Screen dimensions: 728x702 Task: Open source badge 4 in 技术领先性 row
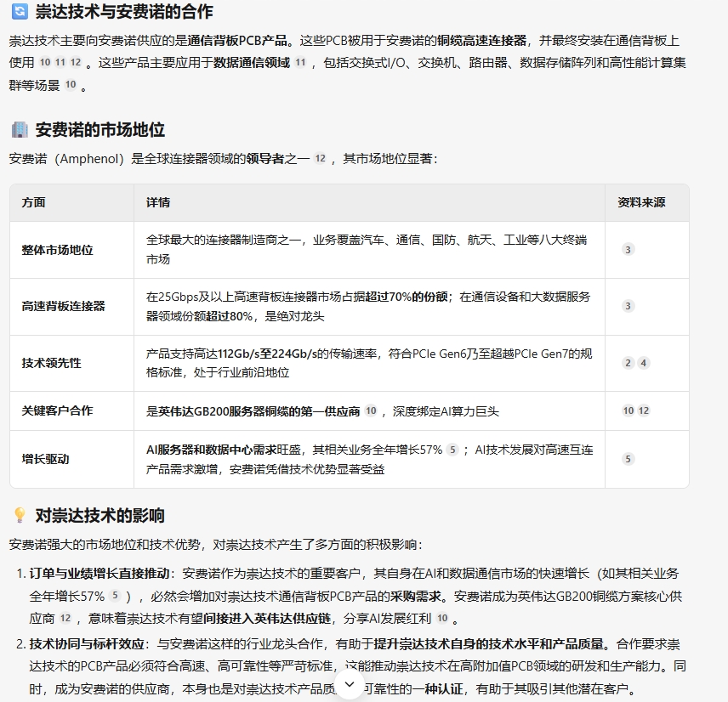click(x=644, y=363)
